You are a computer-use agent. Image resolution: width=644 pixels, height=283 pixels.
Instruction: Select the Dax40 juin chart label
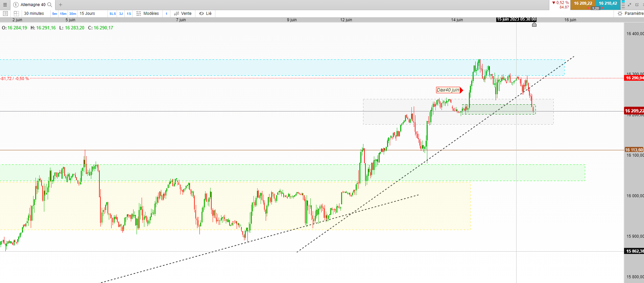click(x=448, y=90)
